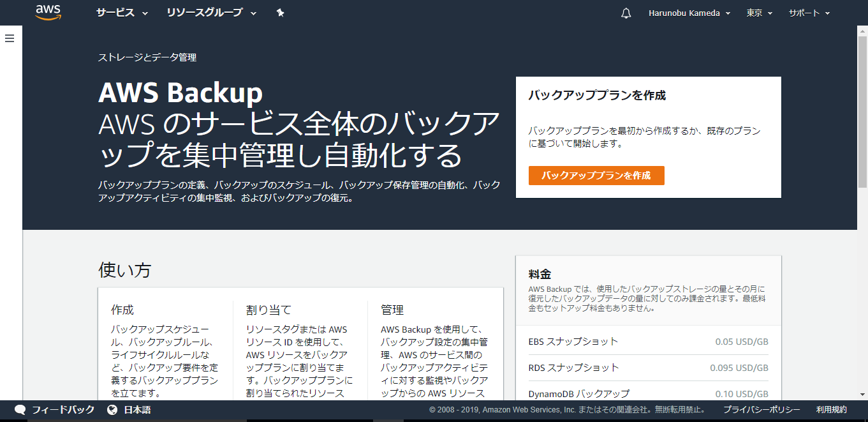Open the 東京 region dropdown

point(760,13)
